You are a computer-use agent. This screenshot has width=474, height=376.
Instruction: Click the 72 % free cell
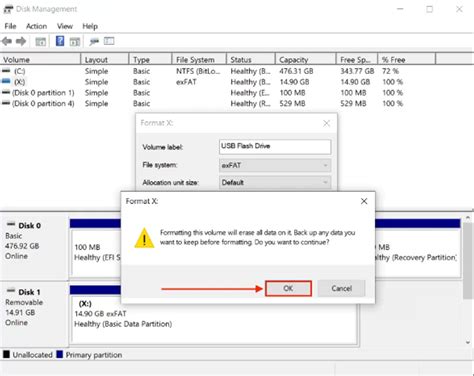tap(390, 71)
